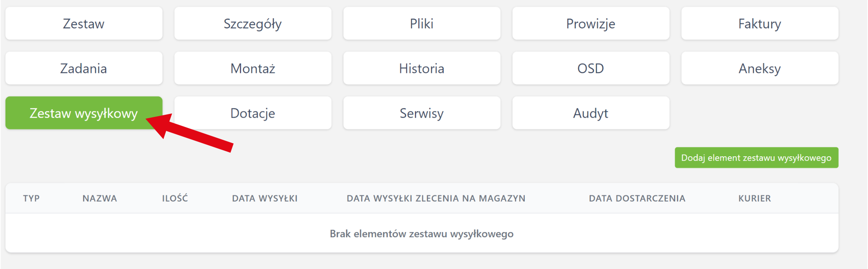Click the DATA WYSYŁKI column header
This screenshot has width=868, height=269.
click(264, 198)
